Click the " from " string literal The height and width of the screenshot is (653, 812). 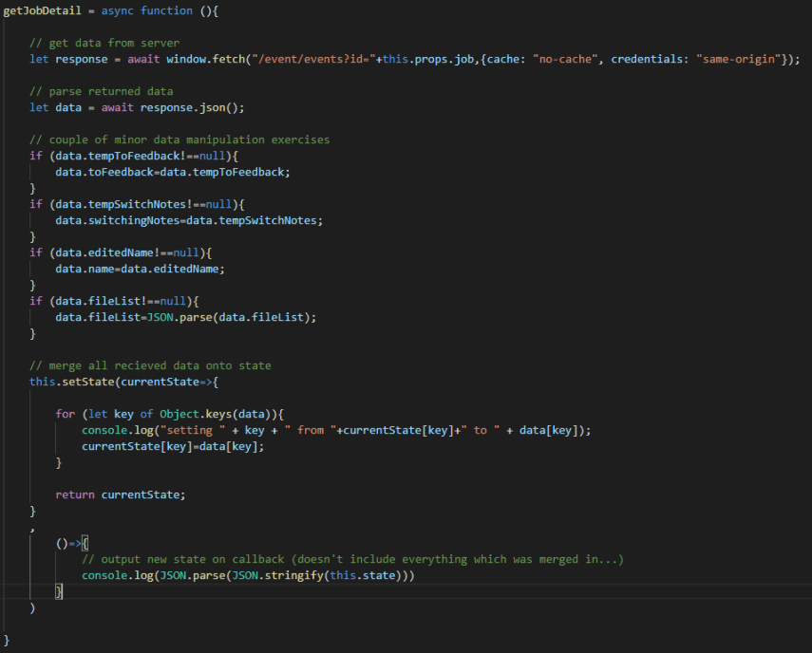[x=311, y=430]
